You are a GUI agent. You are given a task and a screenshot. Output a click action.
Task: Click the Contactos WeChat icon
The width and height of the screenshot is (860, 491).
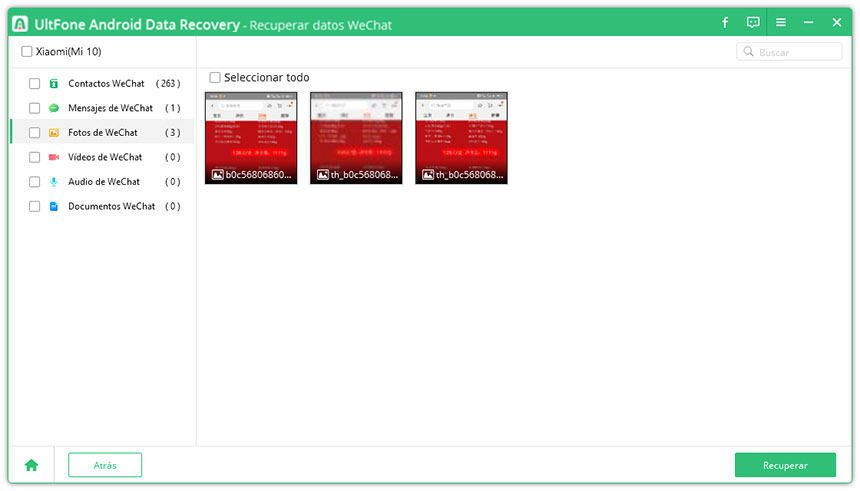tap(54, 83)
